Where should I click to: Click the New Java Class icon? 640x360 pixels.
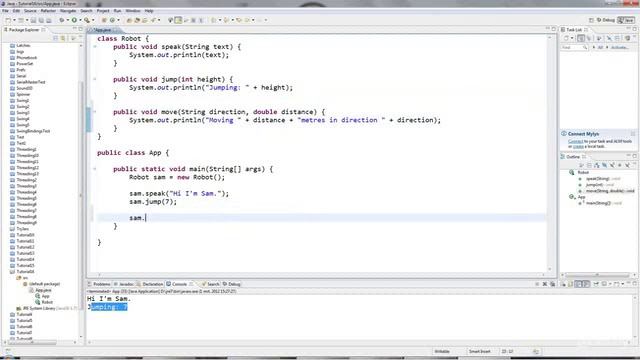112,20
